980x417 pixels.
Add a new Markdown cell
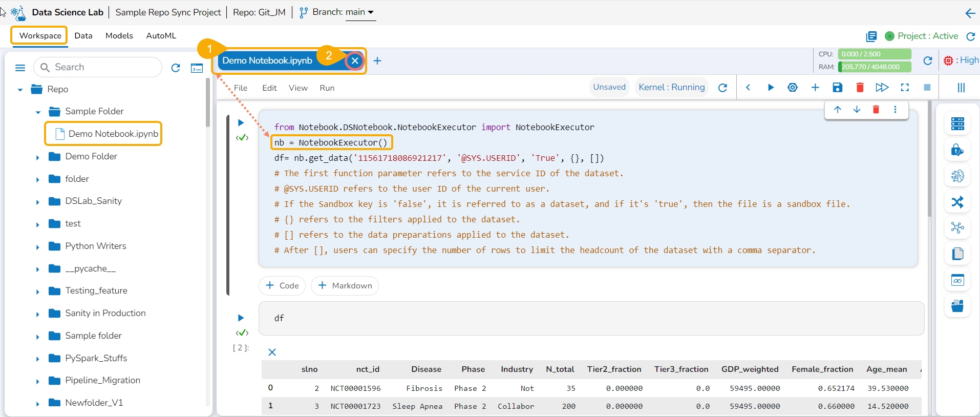coord(345,285)
